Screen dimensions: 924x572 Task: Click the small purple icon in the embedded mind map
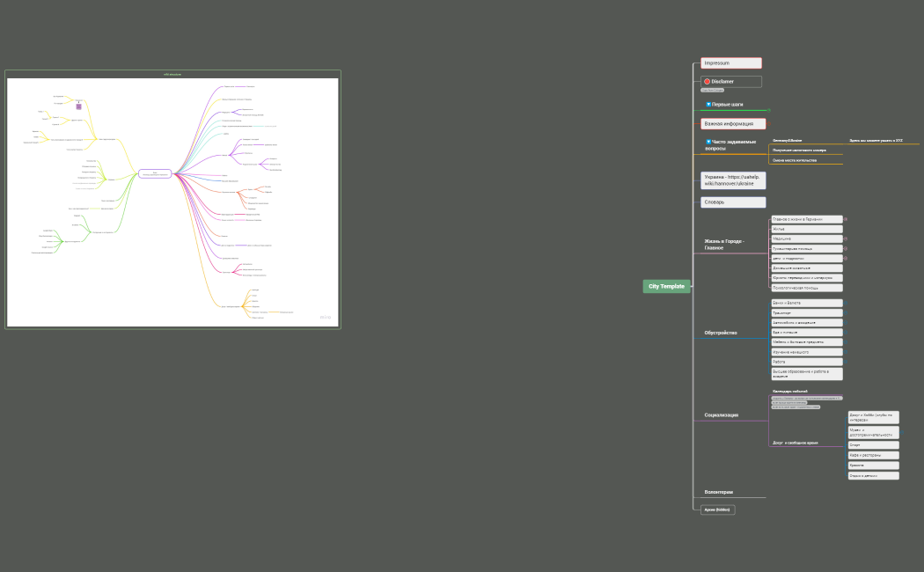(78, 106)
